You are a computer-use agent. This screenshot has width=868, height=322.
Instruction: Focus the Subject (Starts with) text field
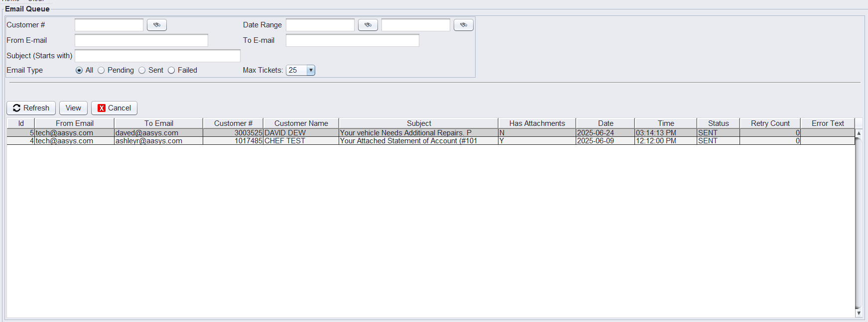click(157, 56)
